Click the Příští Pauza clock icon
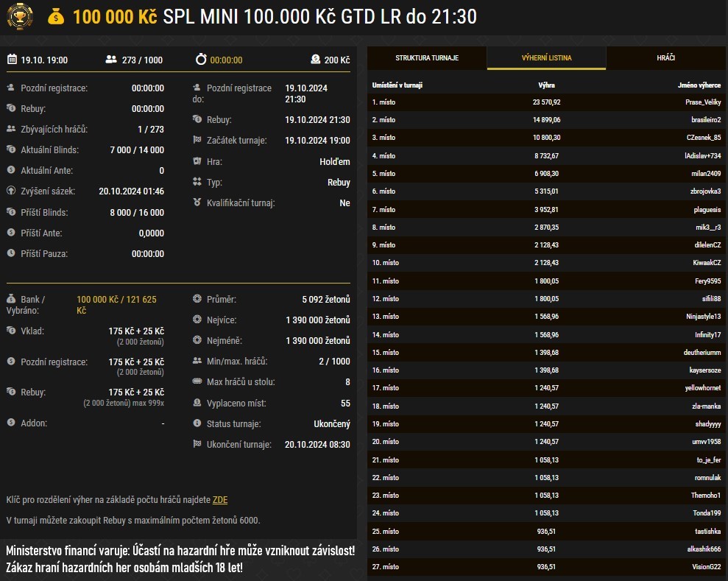The width and height of the screenshot is (728, 581). pyautogui.click(x=11, y=253)
